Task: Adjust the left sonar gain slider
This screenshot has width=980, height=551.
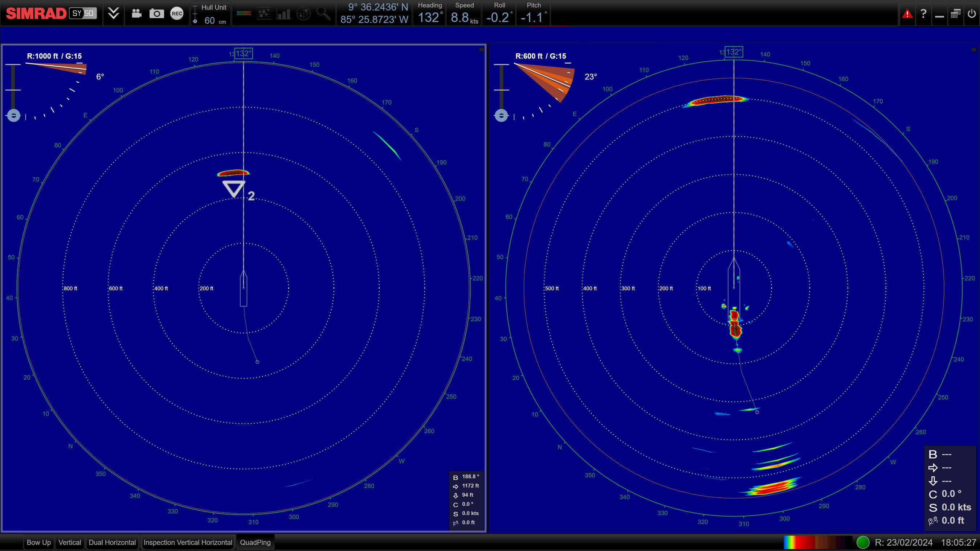Action: [x=13, y=115]
